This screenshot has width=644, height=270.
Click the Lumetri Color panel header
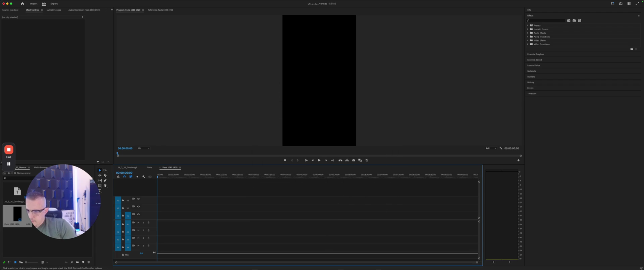click(x=534, y=65)
